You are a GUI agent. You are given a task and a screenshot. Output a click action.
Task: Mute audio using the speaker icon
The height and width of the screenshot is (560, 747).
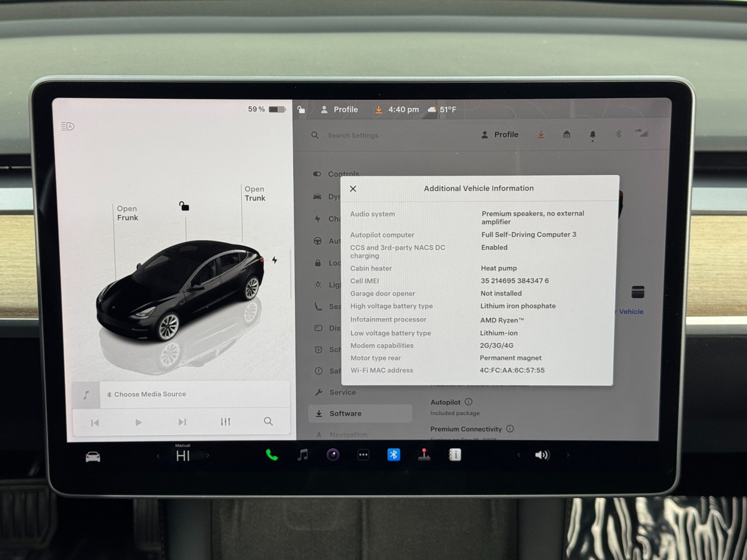coord(542,455)
